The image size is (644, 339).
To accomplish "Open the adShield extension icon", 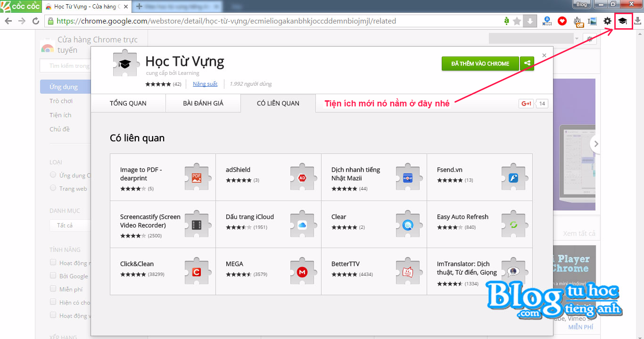I will tap(303, 177).
